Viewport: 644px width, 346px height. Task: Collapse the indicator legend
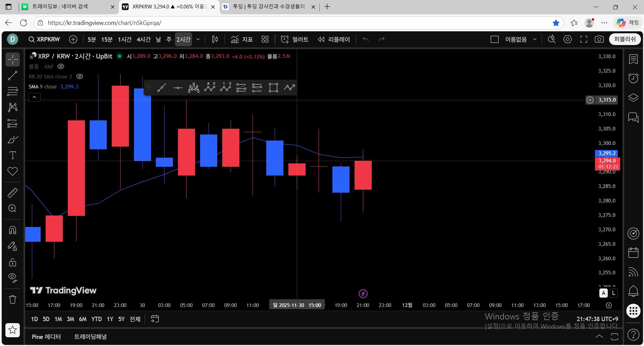[35, 97]
